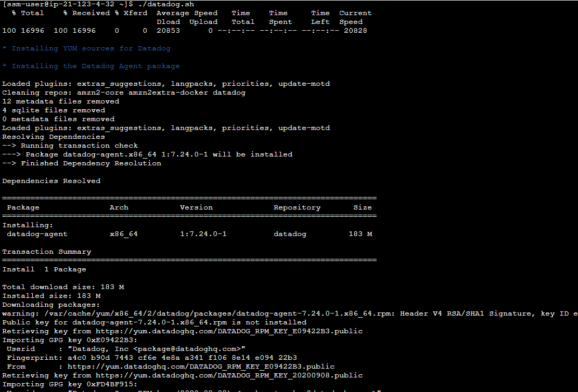Viewport: 578px width, 392px height.
Task: Click the 'Installed size: 183 M' line
Action: (x=51, y=296)
